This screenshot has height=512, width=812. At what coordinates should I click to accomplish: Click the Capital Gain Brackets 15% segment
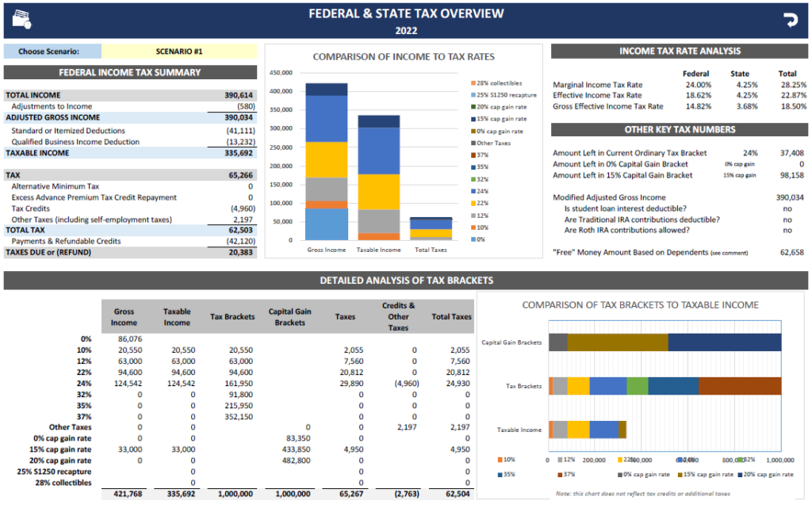[618, 342]
